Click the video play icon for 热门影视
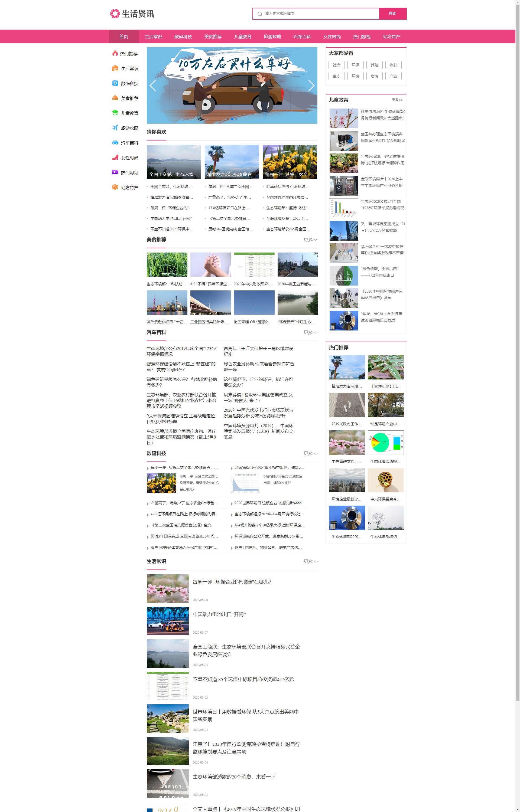The height and width of the screenshot is (812, 520). [115, 172]
